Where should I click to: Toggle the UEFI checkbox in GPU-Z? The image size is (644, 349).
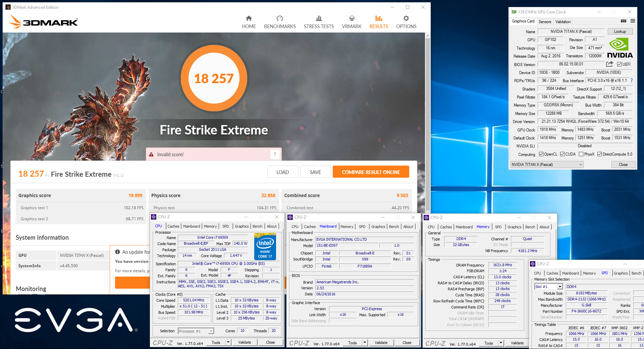619,64
